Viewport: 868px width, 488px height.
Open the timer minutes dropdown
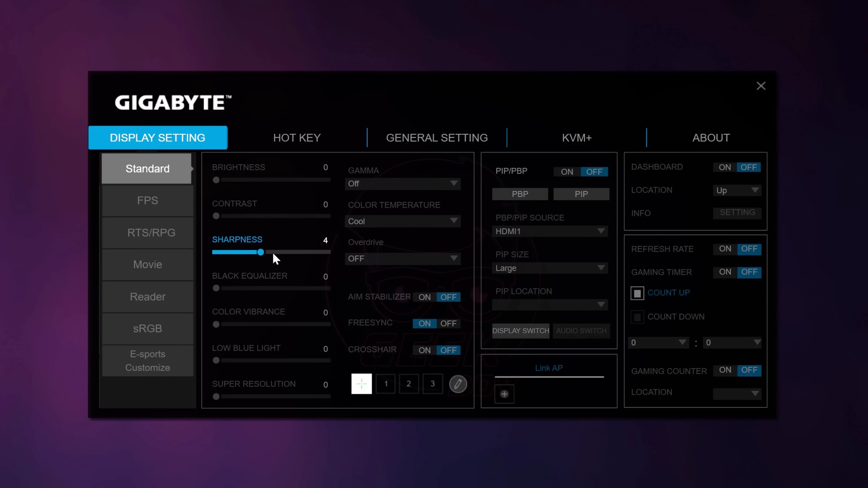click(658, 343)
